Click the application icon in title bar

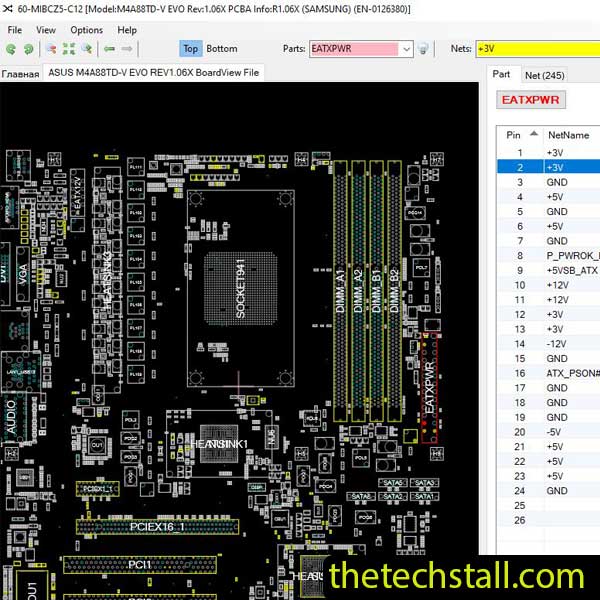pos(7,8)
